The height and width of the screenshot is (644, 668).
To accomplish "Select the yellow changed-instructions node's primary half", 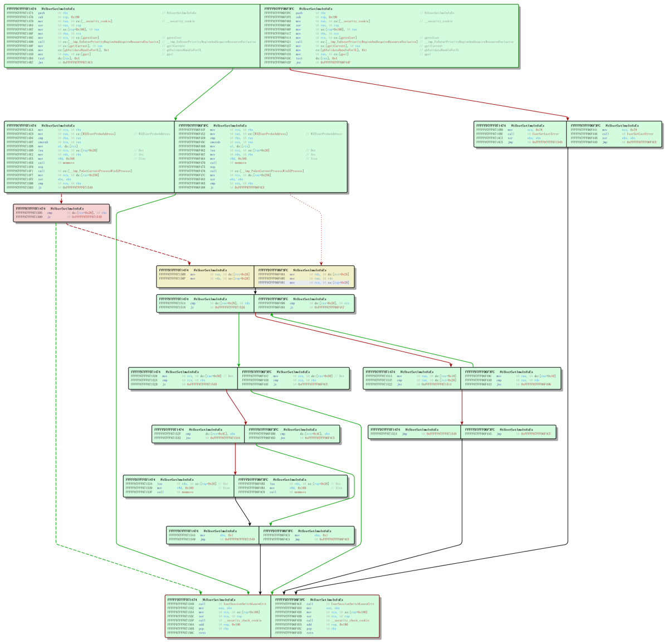I will (x=206, y=277).
